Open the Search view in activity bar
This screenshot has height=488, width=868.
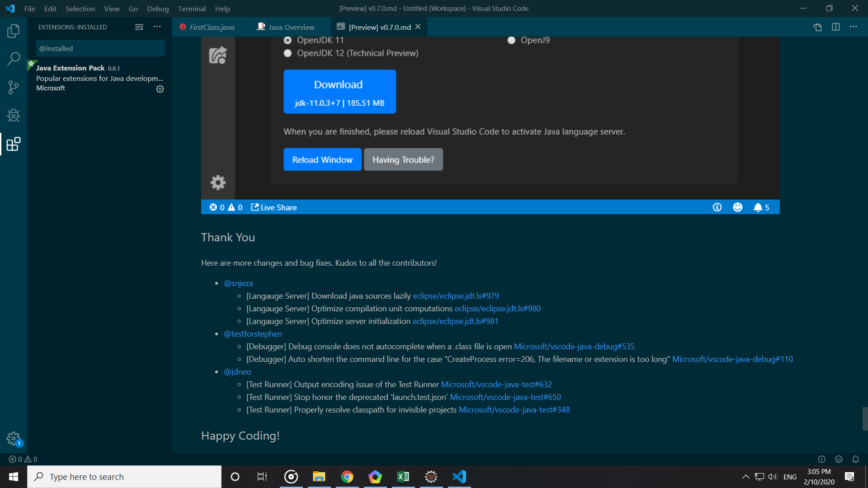(14, 59)
